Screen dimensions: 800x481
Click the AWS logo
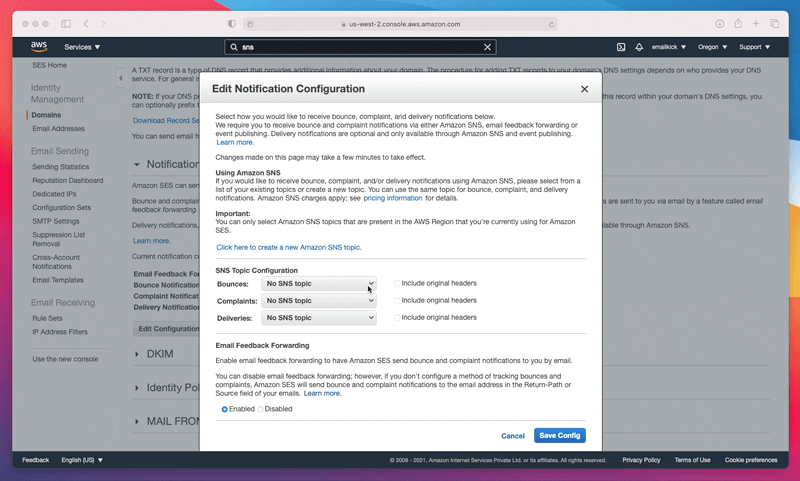point(39,46)
